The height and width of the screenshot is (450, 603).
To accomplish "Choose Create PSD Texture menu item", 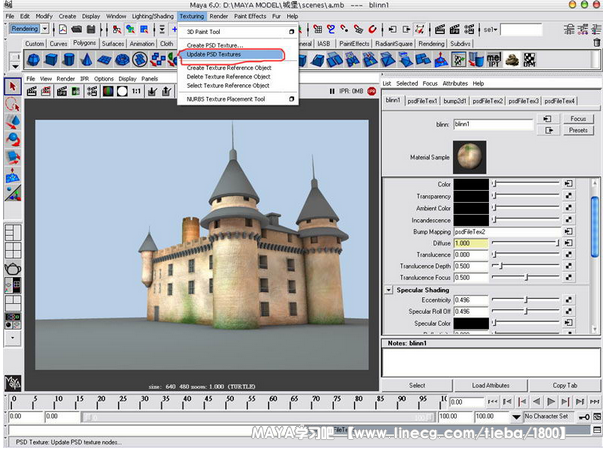I will tap(215, 45).
